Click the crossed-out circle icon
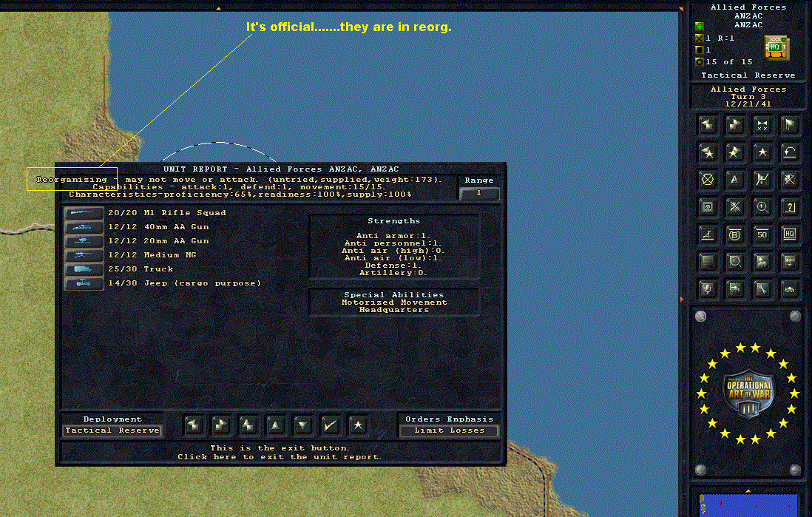 point(708,180)
